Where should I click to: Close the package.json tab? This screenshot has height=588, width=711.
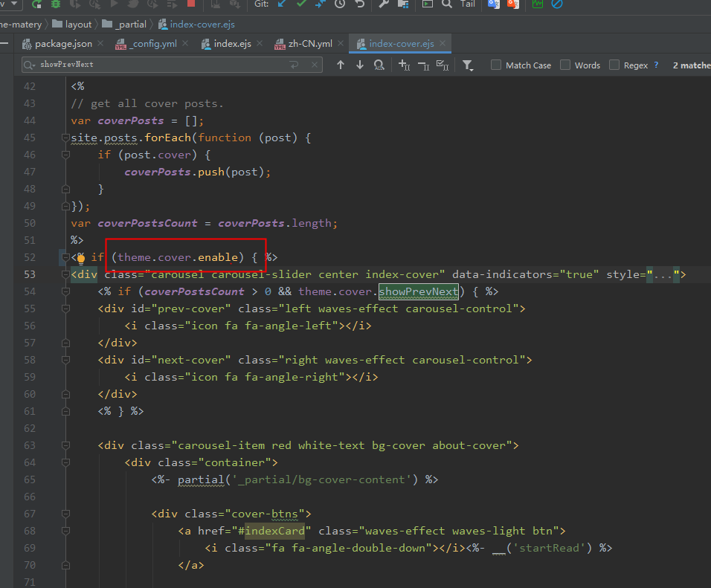(x=100, y=43)
